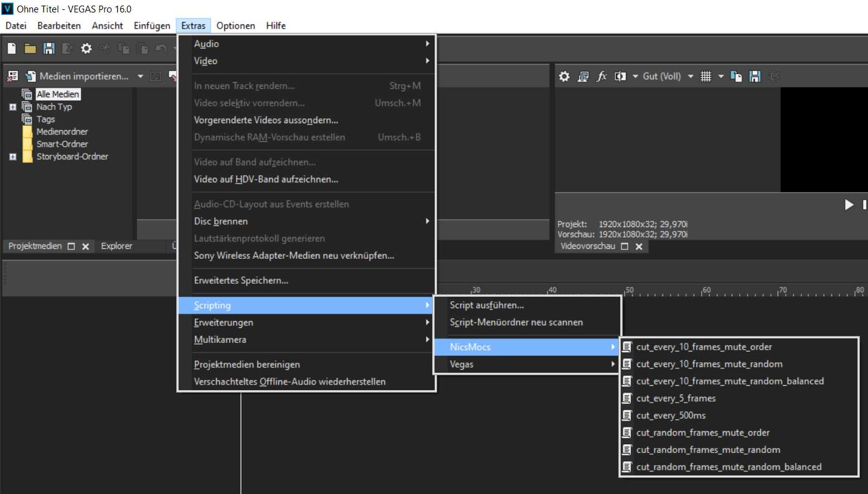The image size is (868, 494).
Task: Open video output fx icon in preview
Action: pyautogui.click(x=601, y=77)
